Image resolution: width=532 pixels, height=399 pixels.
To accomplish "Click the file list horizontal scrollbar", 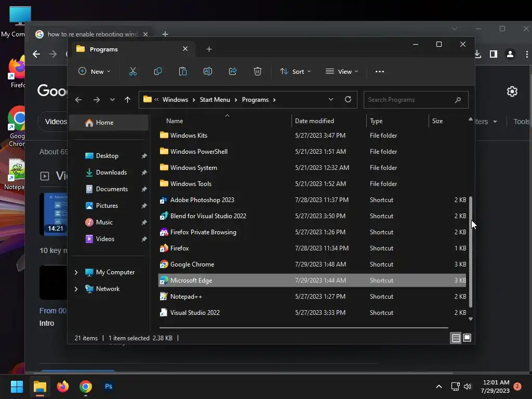I will tap(303, 328).
